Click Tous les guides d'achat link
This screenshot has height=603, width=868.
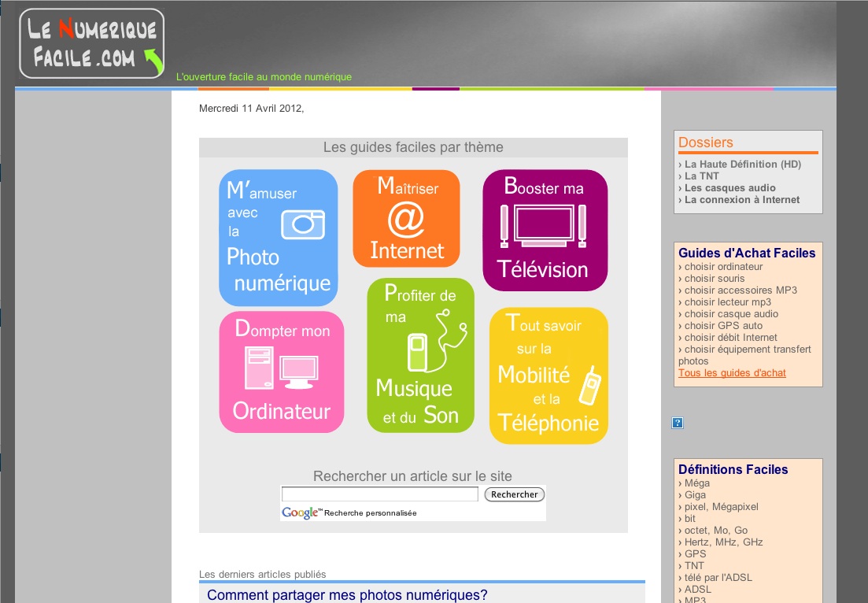coord(732,372)
